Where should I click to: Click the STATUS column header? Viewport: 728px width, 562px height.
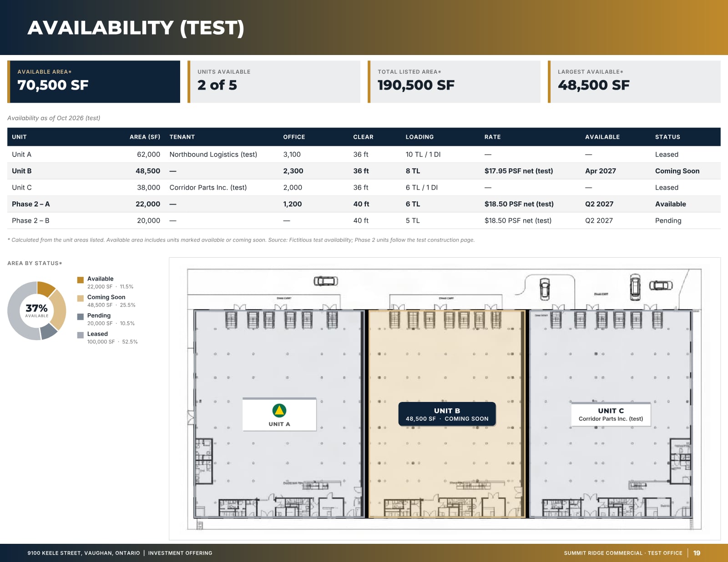click(x=667, y=137)
